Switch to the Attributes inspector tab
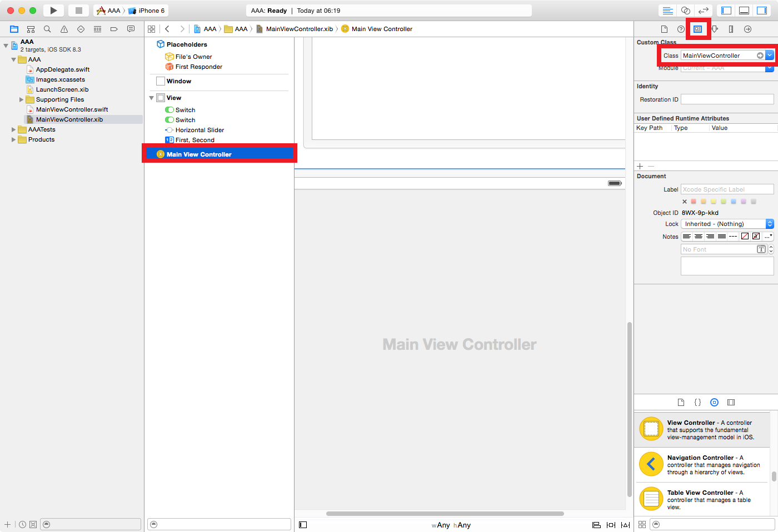Screen dimensions: 778x532 (715, 29)
